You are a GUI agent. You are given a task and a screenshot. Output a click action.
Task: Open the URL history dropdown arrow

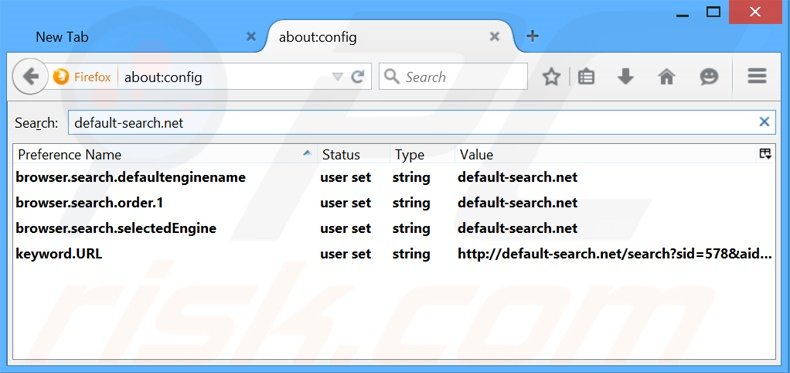point(337,77)
